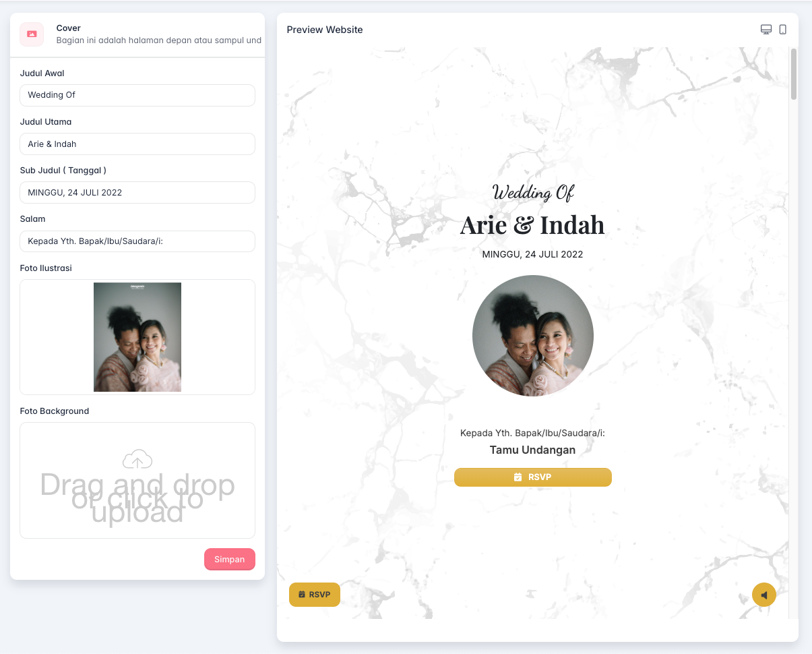The image size is (812, 654).
Task: Click the circular couple photo in preview
Action: pyautogui.click(x=533, y=336)
